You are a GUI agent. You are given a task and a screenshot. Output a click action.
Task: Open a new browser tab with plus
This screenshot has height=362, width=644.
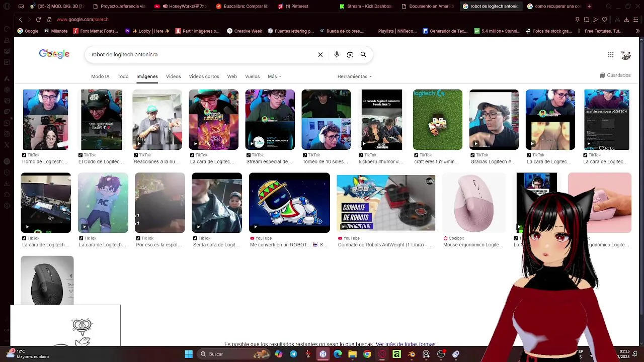tap(589, 6)
